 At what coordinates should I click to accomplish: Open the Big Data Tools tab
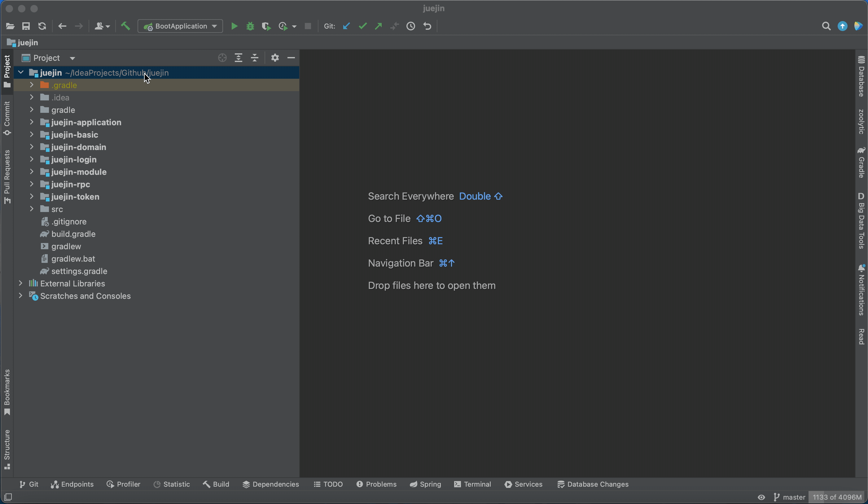[x=861, y=220]
